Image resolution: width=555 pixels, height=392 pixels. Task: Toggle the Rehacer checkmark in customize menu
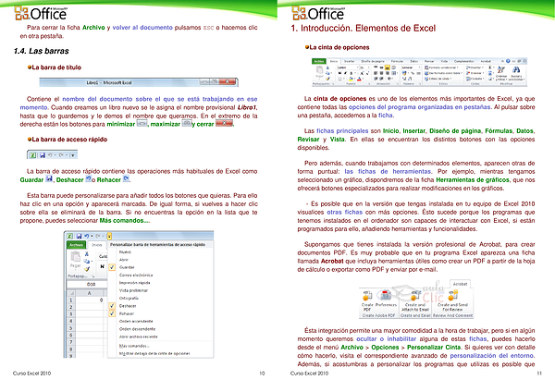point(112,313)
